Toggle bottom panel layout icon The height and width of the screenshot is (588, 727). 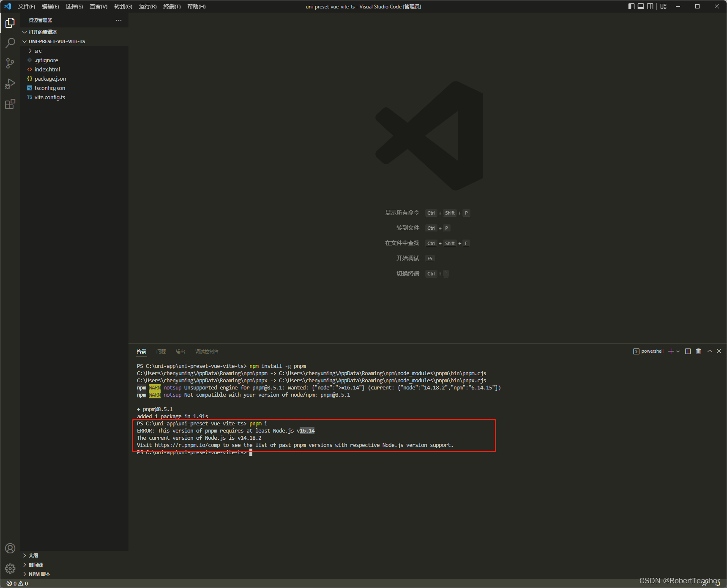[641, 6]
